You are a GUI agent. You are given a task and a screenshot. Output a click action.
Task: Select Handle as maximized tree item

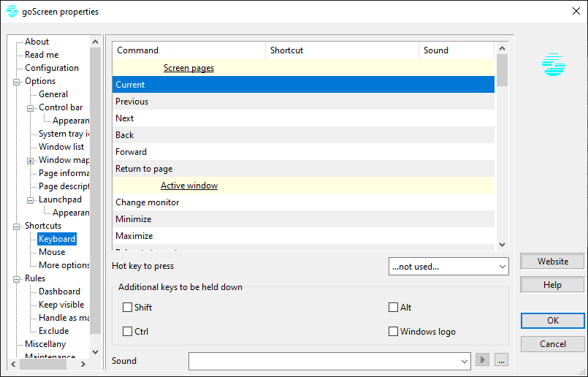pos(64,318)
